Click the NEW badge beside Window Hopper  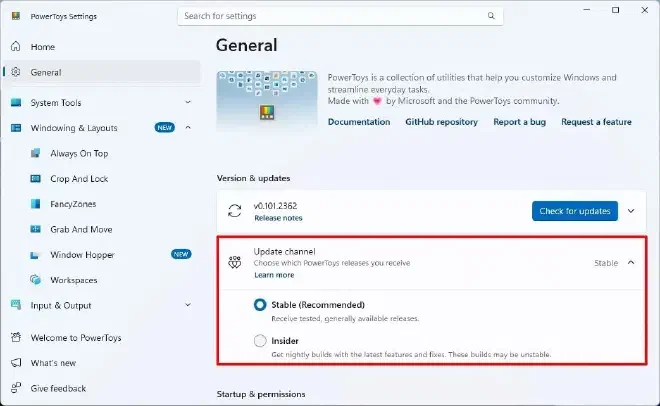pyautogui.click(x=181, y=254)
